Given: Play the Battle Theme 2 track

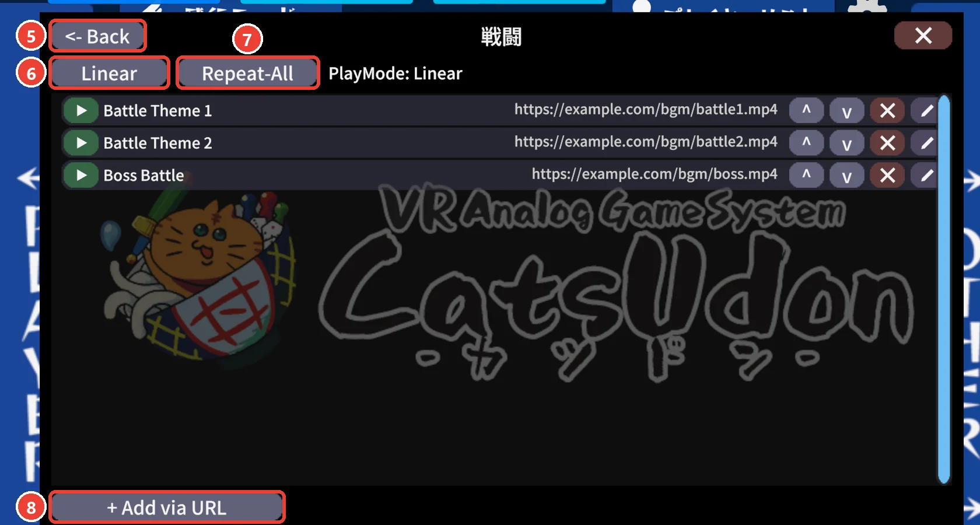Looking at the screenshot, I should point(81,143).
